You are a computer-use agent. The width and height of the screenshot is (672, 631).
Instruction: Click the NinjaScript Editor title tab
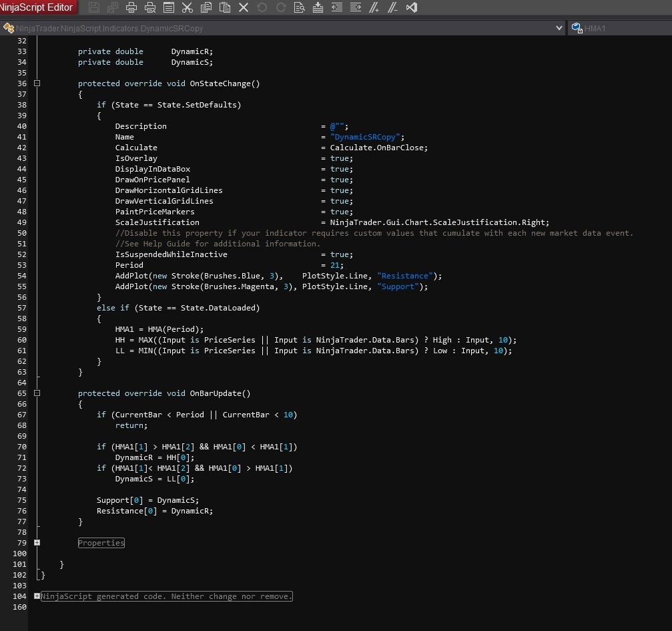coord(37,7)
